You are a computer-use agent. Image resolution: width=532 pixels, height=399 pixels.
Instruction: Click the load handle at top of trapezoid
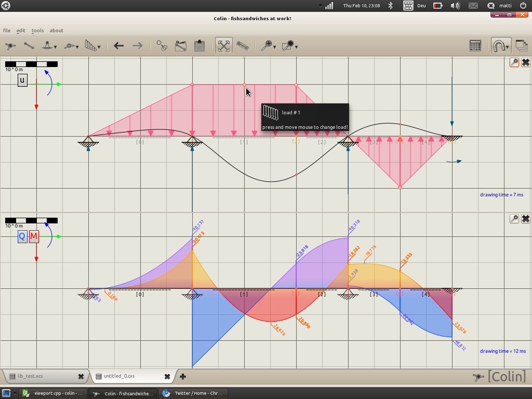pyautogui.click(x=244, y=85)
